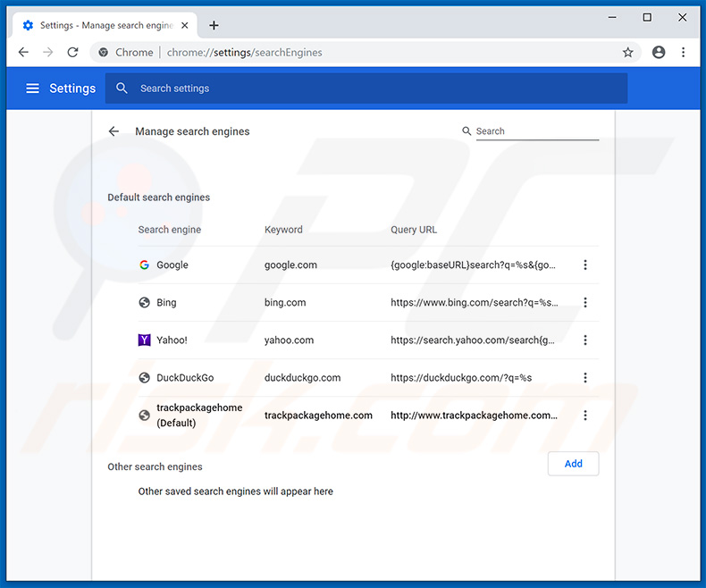Screen dimensions: 706x588
Task: Open a new tab with plus button
Action: coord(214,26)
